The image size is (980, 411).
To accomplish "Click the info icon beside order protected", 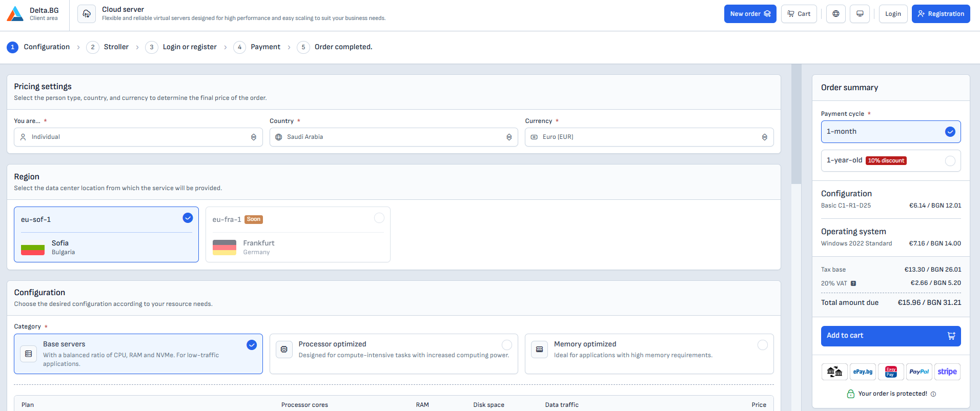I will coord(933,394).
